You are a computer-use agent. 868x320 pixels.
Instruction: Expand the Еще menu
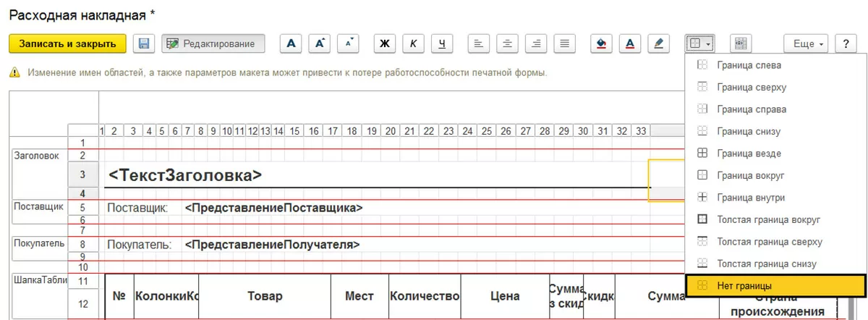(809, 43)
